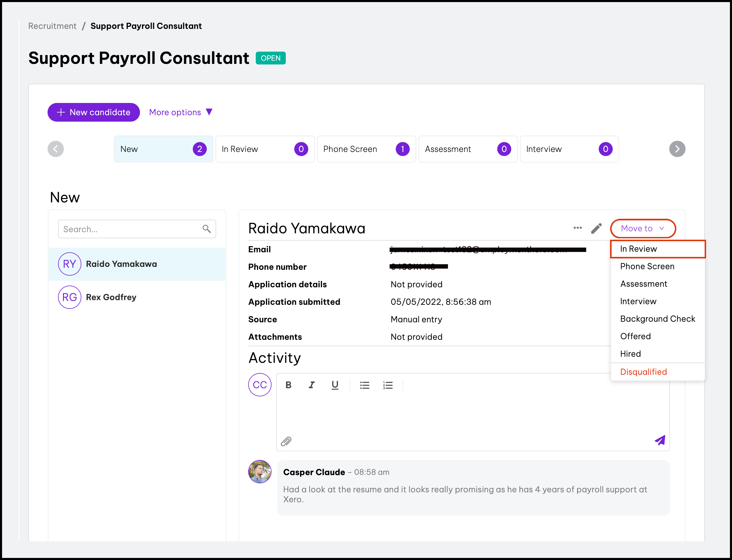Image resolution: width=732 pixels, height=560 pixels.
Task: Toggle underline text formatting
Action: tap(335, 385)
